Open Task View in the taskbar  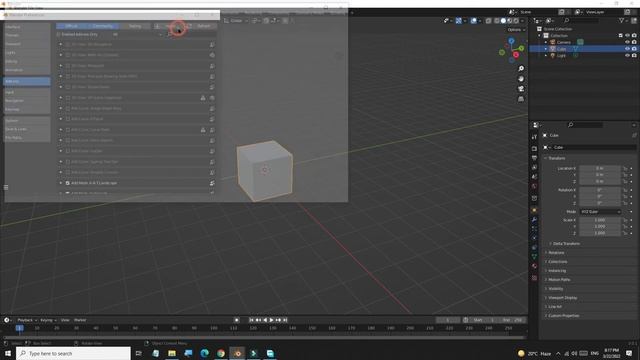pos(139,353)
